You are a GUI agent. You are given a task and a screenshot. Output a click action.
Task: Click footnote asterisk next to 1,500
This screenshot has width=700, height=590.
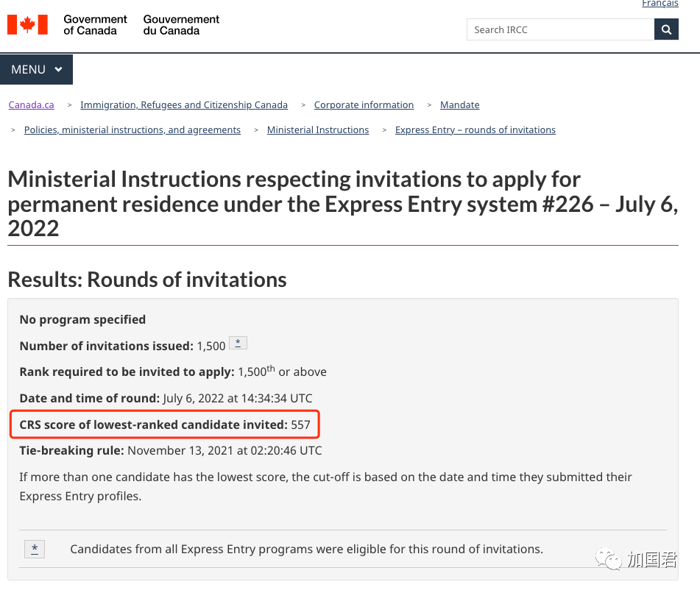(238, 344)
